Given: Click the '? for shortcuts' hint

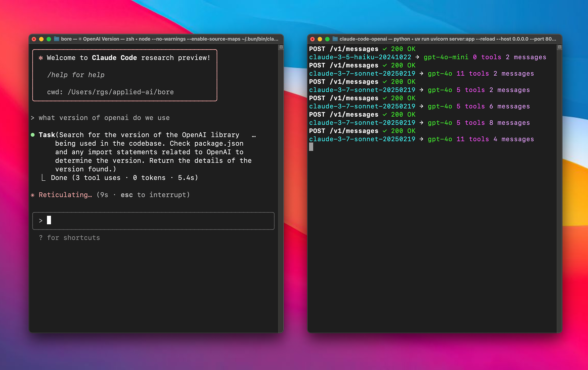Looking at the screenshot, I should pyautogui.click(x=69, y=238).
